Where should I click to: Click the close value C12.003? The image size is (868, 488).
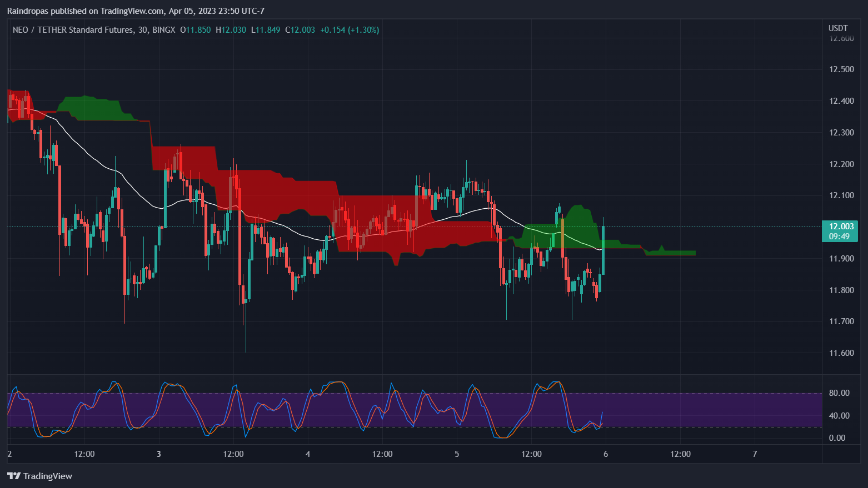click(300, 30)
